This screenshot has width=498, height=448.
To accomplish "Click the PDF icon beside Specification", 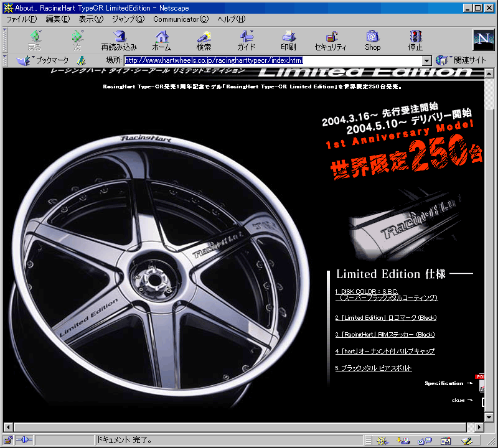I will click(x=480, y=383).
